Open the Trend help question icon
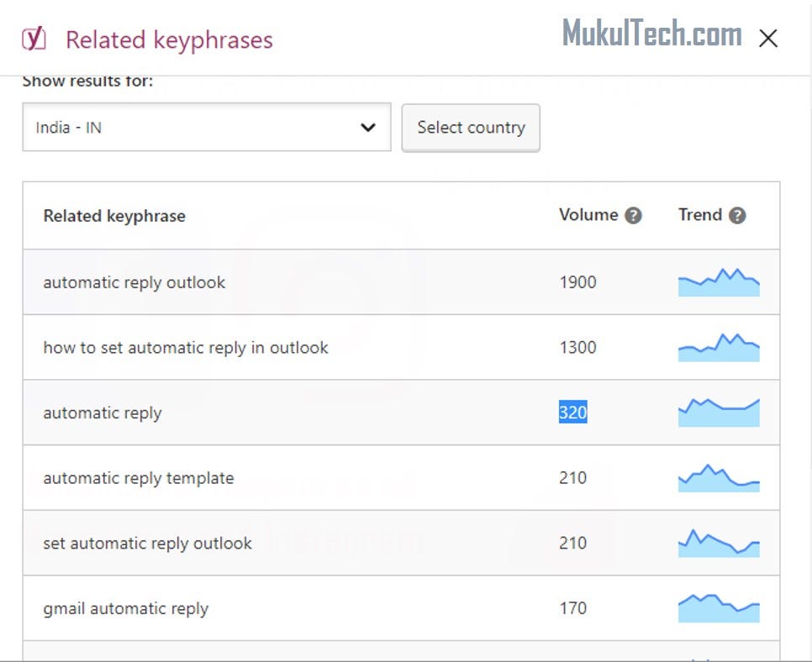The width and height of the screenshot is (812, 662). (x=737, y=215)
